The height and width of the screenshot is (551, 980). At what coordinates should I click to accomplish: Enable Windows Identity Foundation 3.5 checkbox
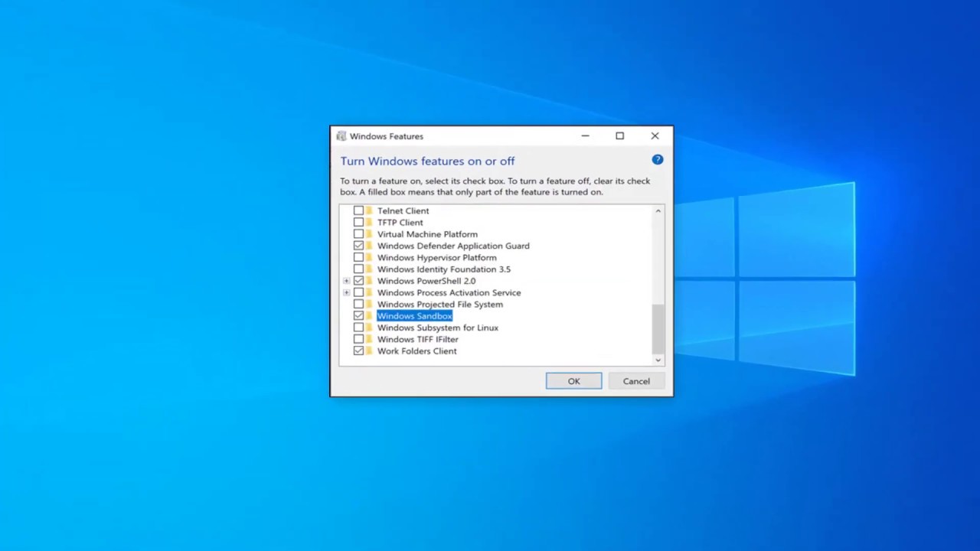point(358,269)
